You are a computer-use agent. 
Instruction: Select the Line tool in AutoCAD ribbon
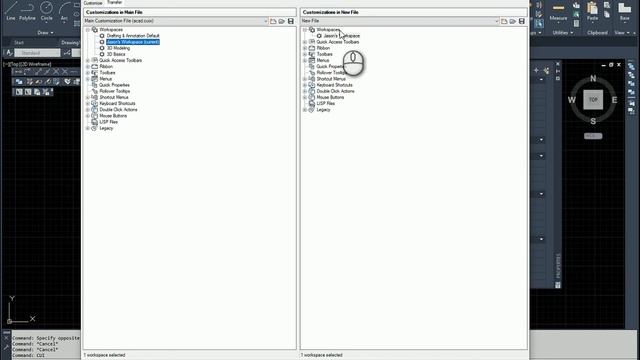click(x=11, y=11)
